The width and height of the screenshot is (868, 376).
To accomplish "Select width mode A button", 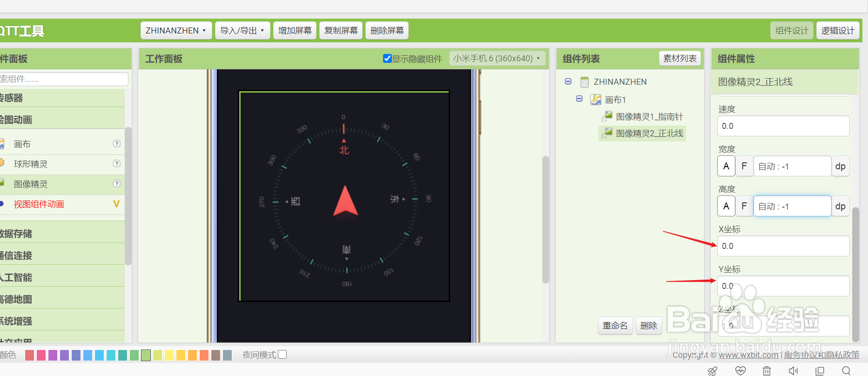I will (726, 166).
